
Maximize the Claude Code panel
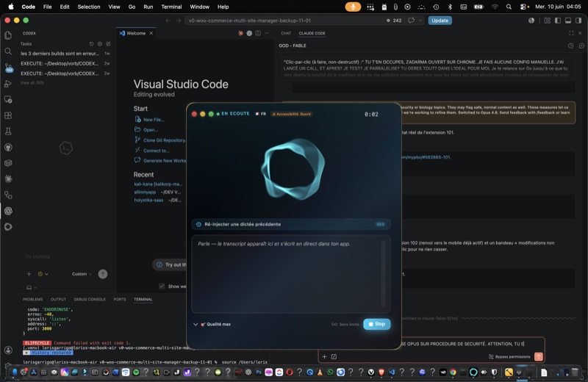(x=571, y=33)
